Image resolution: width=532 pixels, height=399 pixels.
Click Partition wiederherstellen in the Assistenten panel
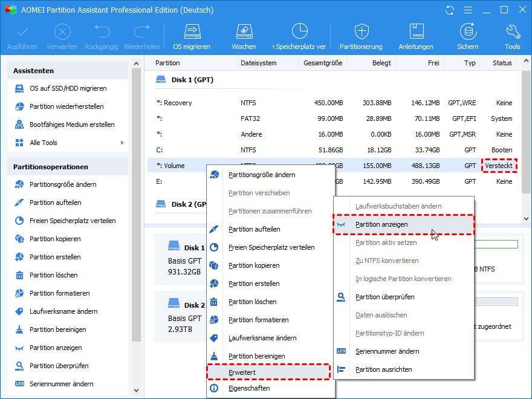(66, 106)
